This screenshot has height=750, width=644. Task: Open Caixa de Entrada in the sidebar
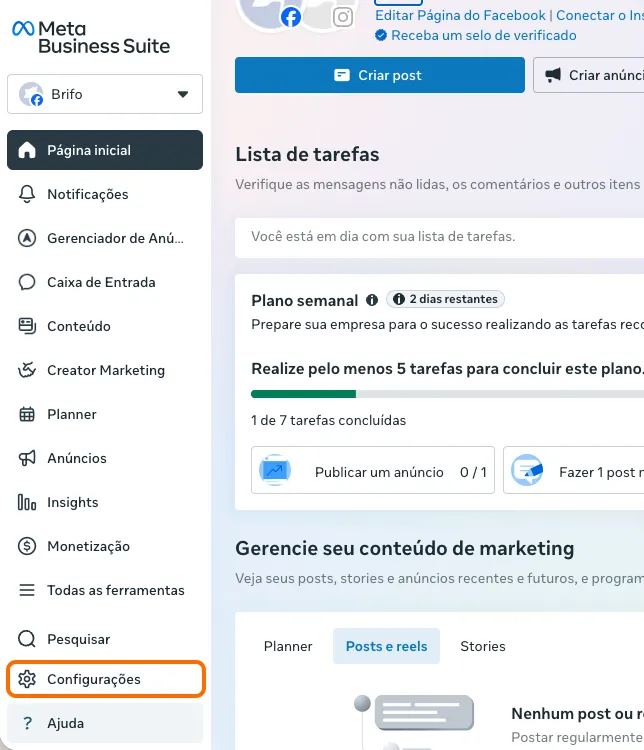[x=105, y=282]
